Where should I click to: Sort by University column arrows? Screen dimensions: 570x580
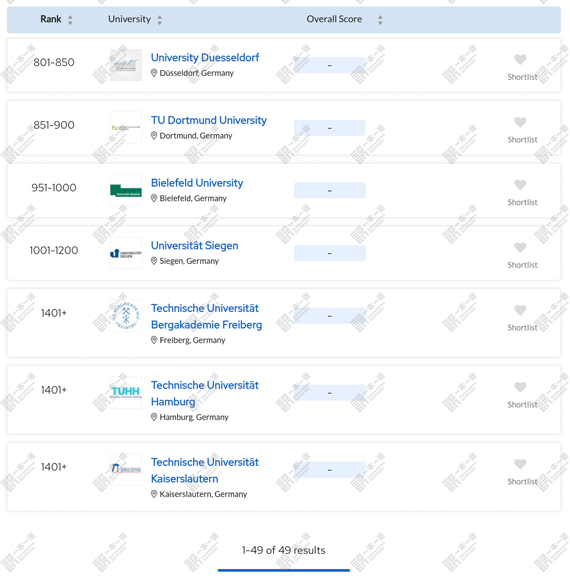pos(159,20)
